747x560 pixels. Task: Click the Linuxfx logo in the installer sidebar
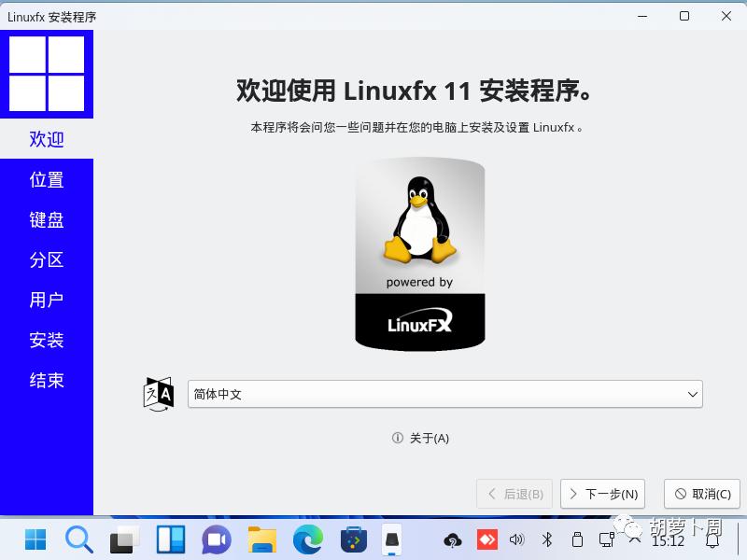(x=47, y=74)
